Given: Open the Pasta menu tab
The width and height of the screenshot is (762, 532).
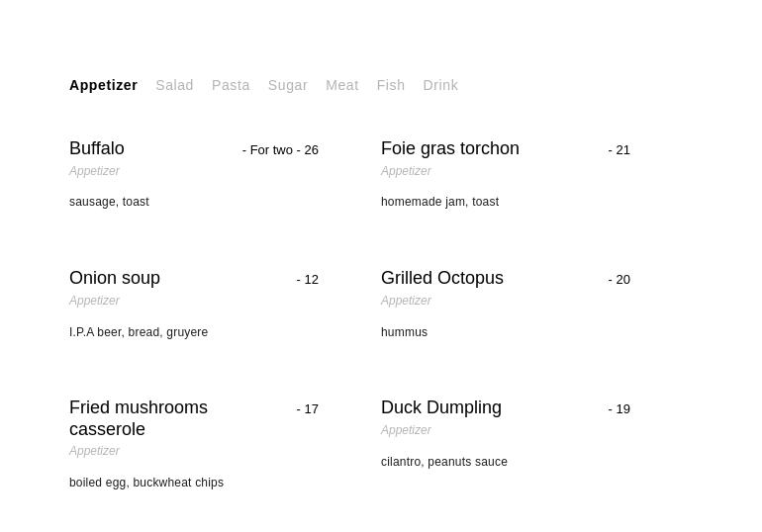Looking at the screenshot, I should [x=231, y=85].
